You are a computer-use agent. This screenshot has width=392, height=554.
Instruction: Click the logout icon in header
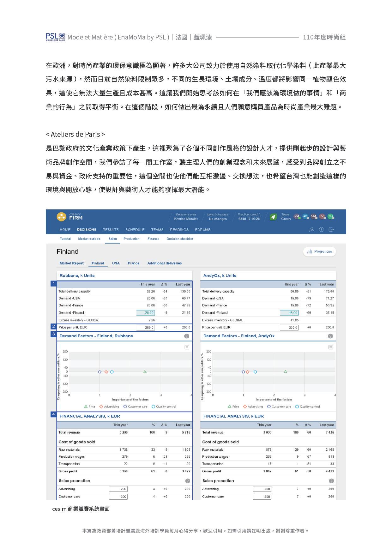pyautogui.click(x=331, y=230)
